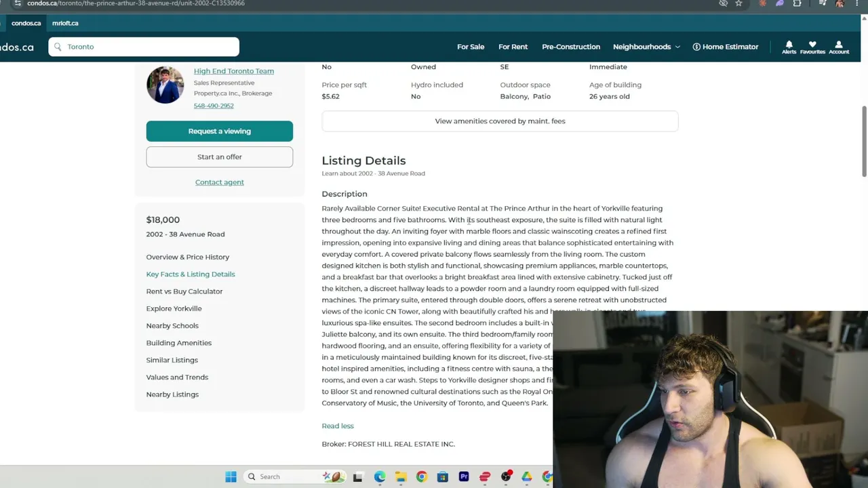The height and width of the screenshot is (488, 868).
Task: Jump to Building Amenities section
Action: 179,343
